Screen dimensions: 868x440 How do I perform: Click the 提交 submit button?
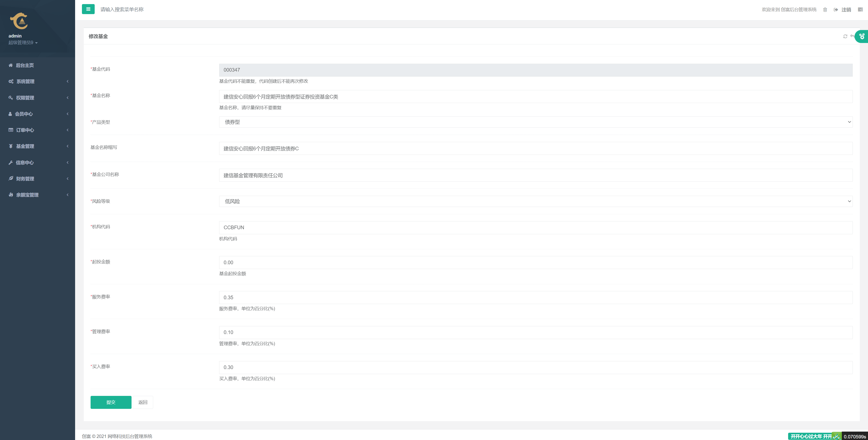[x=111, y=402]
